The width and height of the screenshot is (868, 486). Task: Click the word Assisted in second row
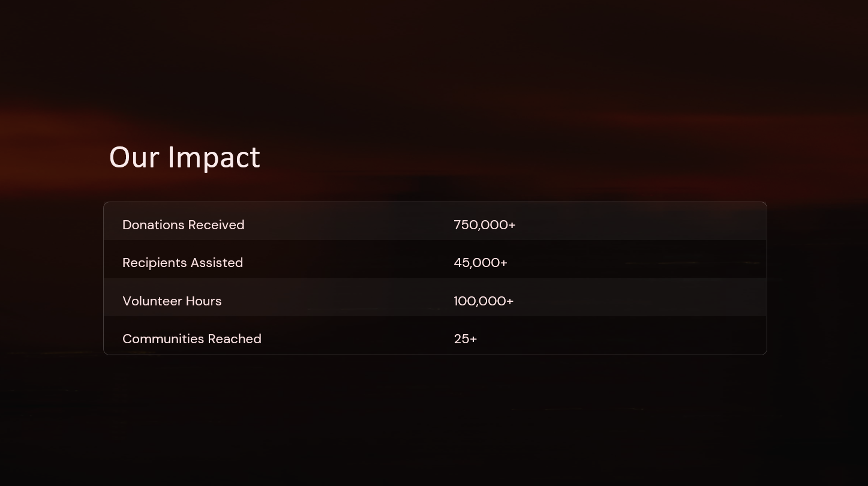218,263
